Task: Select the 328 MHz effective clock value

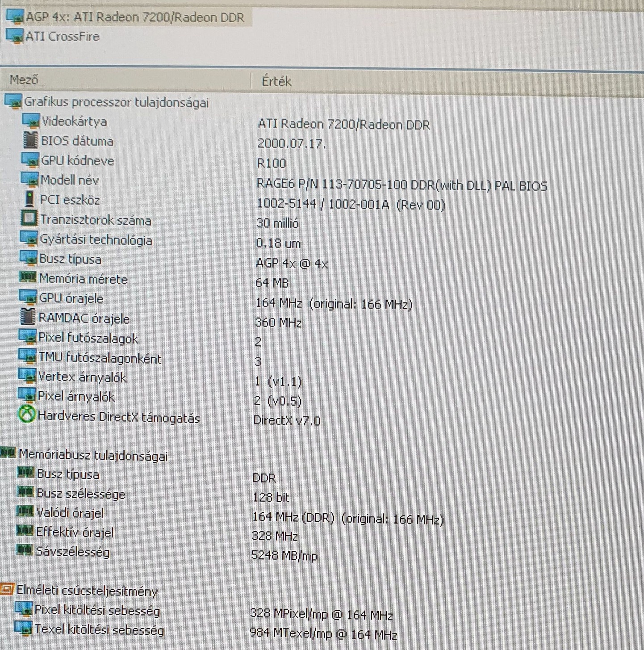Action: point(275,536)
